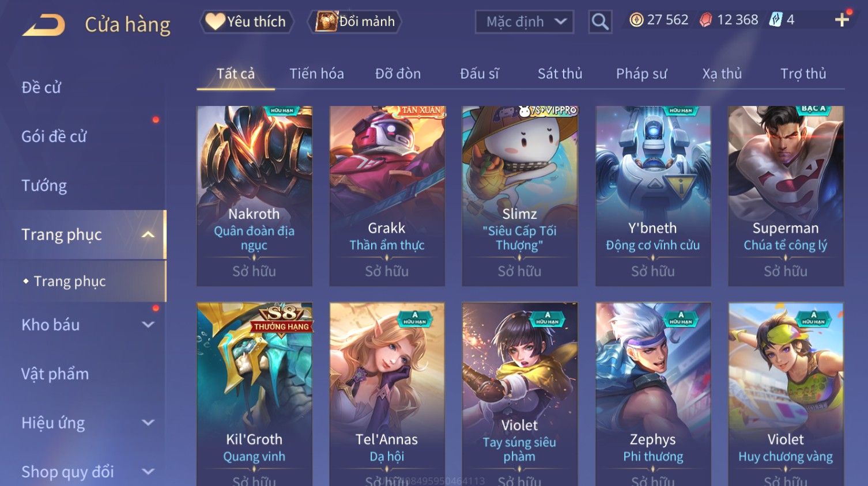The image size is (868, 486).
Task: Select the Nakroth Quân đoàn địa ngục skin
Action: pyautogui.click(x=254, y=196)
